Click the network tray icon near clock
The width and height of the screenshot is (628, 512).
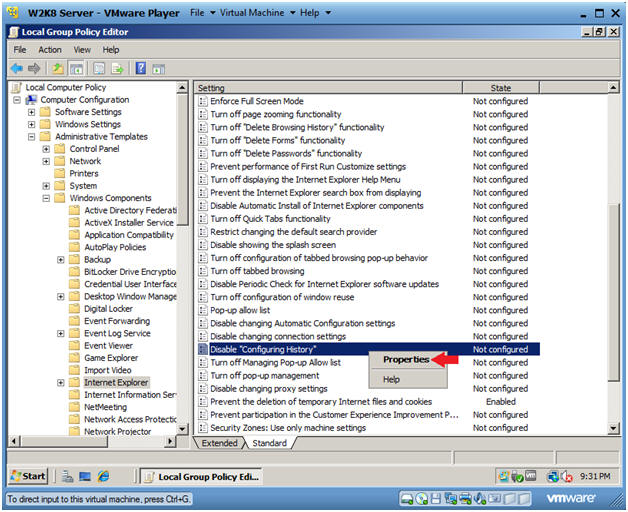[553, 476]
